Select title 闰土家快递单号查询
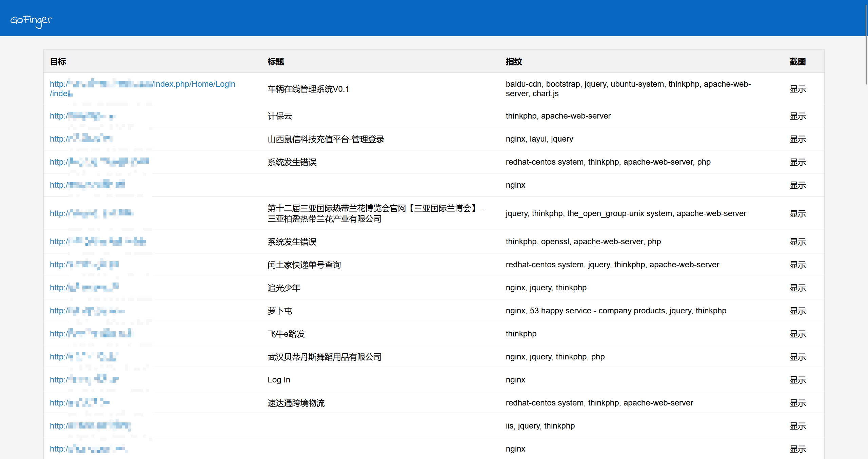This screenshot has width=868, height=459. coord(304,265)
